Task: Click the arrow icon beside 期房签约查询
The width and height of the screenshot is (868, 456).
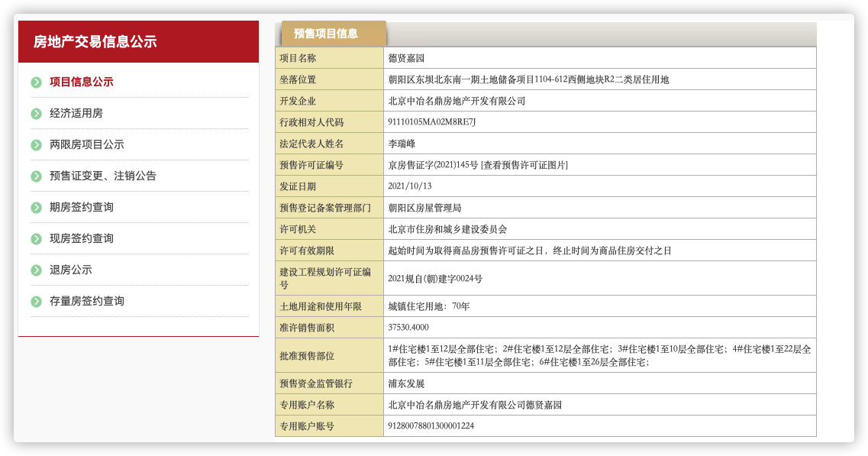Action: [x=36, y=208]
